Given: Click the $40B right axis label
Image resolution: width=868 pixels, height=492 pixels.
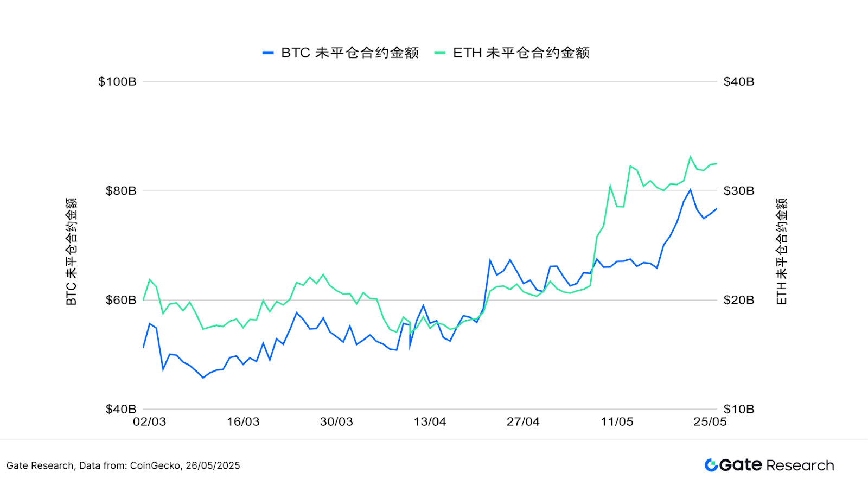Looking at the screenshot, I should point(739,81).
